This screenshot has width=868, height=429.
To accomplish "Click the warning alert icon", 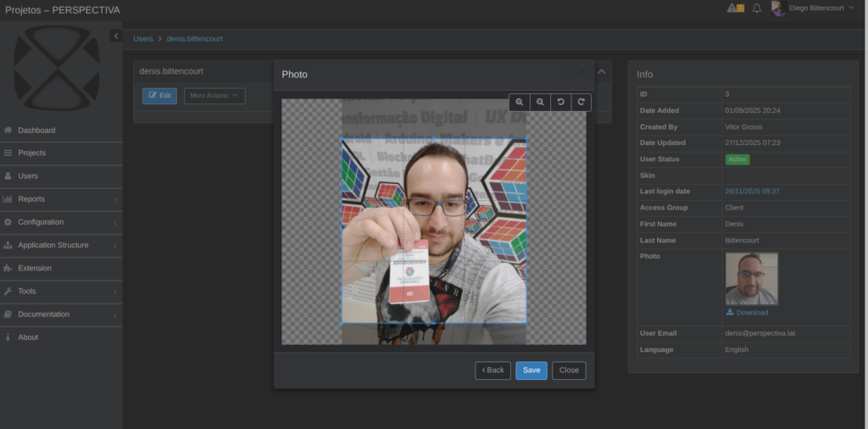I will (735, 8).
